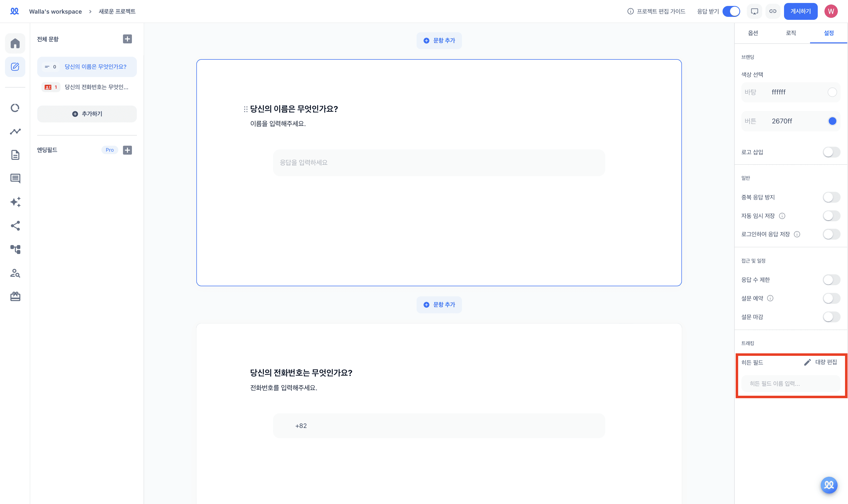Click the blue 버튼 color swatch
Viewport: 848px width, 504px height.
(x=832, y=121)
